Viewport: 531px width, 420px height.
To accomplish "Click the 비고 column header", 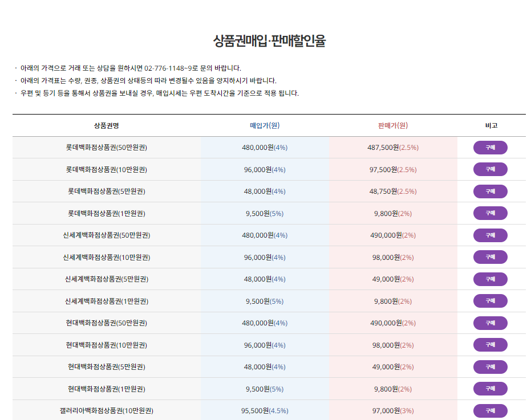I will pos(491,125).
